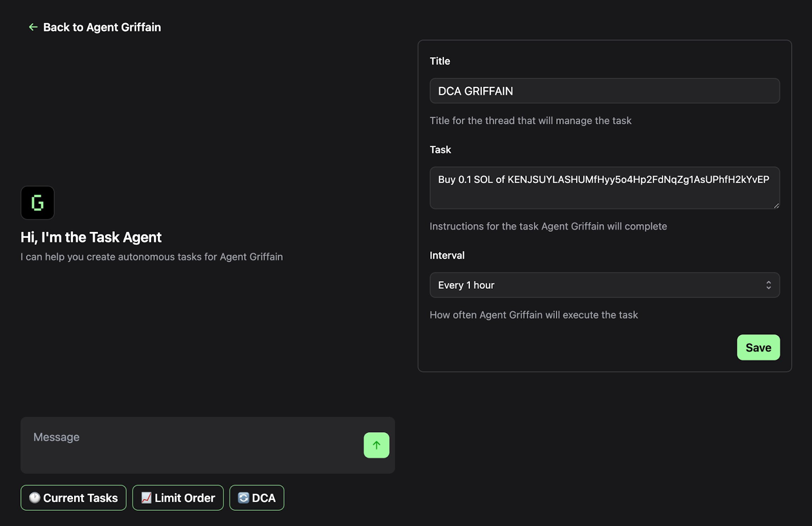
Task: Click Back to Agent Griffain link
Action: [x=95, y=27]
